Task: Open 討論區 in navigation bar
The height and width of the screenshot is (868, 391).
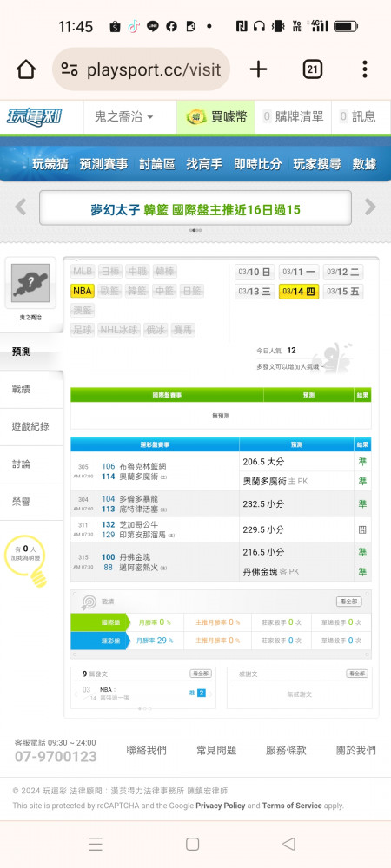Action: (x=156, y=164)
